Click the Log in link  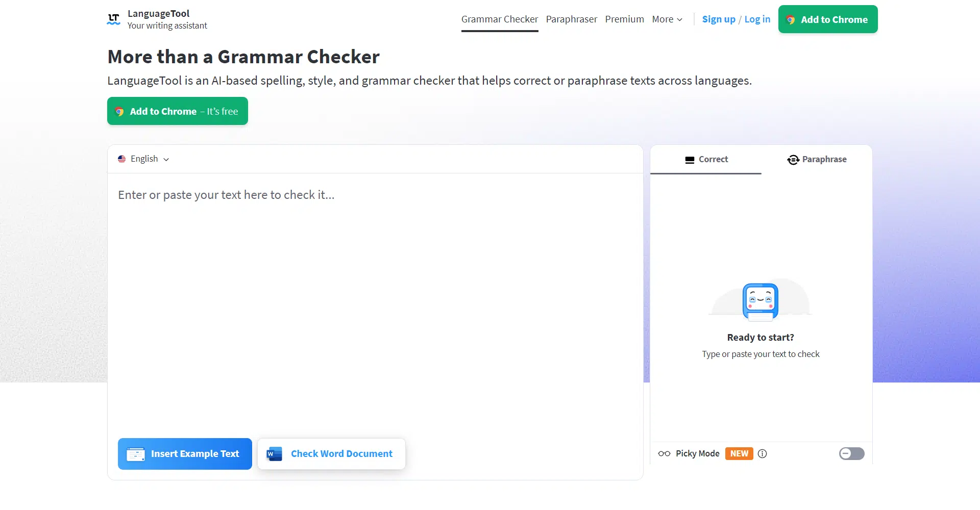pyautogui.click(x=757, y=19)
